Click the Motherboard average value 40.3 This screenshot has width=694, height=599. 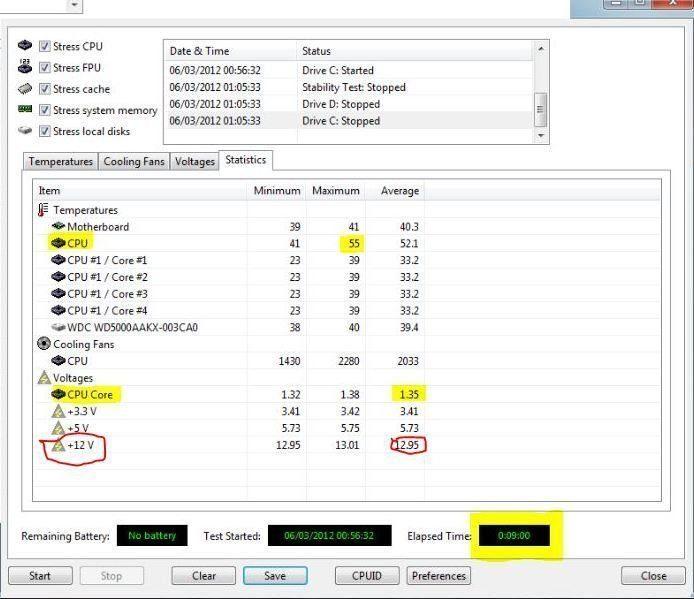point(409,227)
